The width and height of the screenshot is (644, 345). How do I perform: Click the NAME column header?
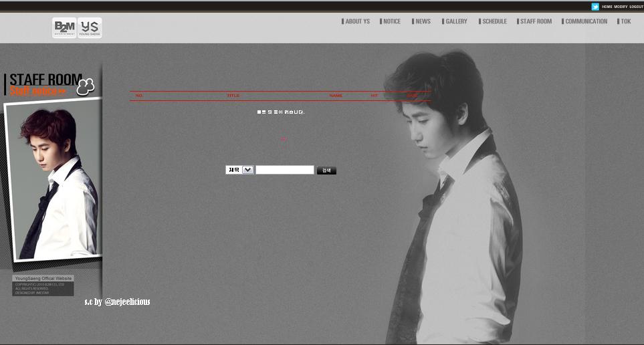click(336, 96)
